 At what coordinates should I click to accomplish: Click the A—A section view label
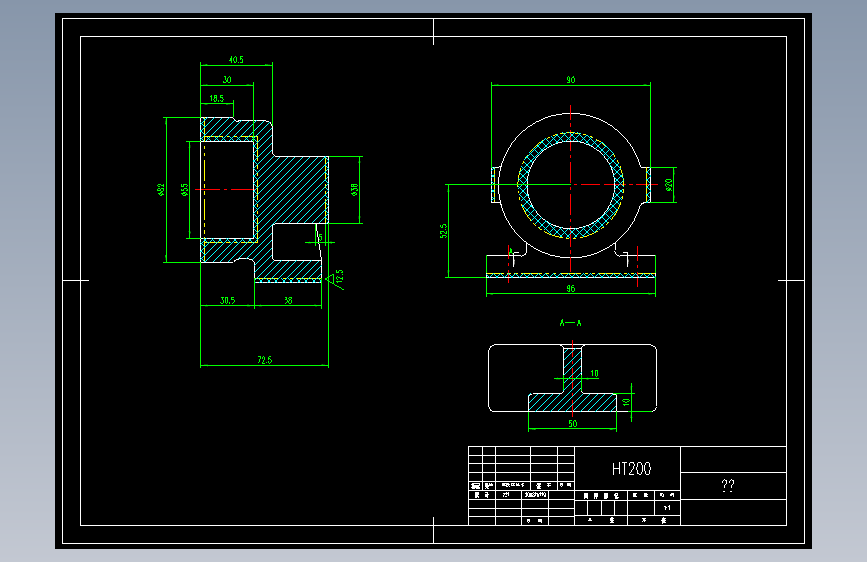point(571,322)
